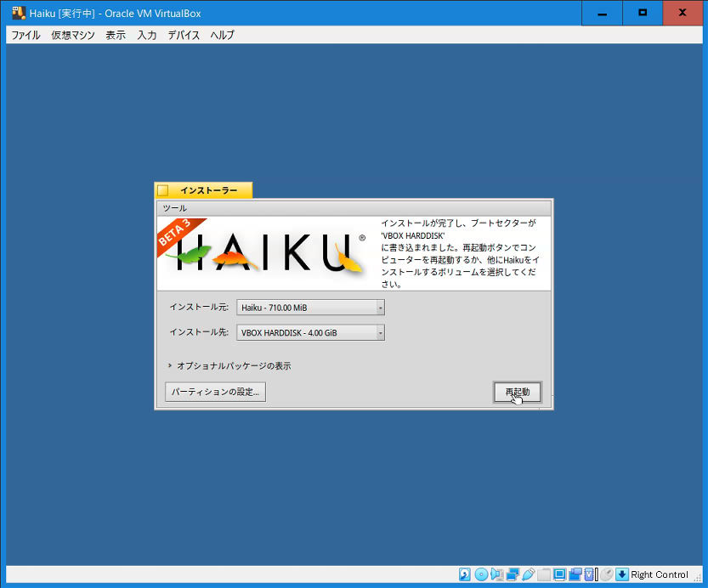
Task: Click the Installer window's yellow close box
Action: [x=163, y=190]
